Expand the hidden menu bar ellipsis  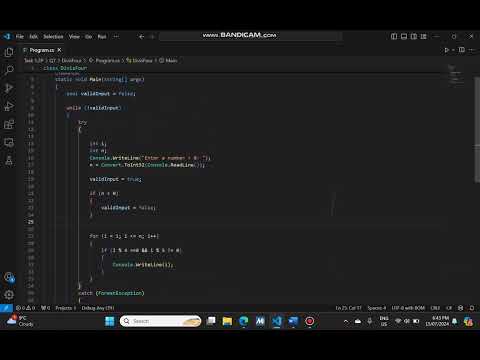(x=116, y=36)
